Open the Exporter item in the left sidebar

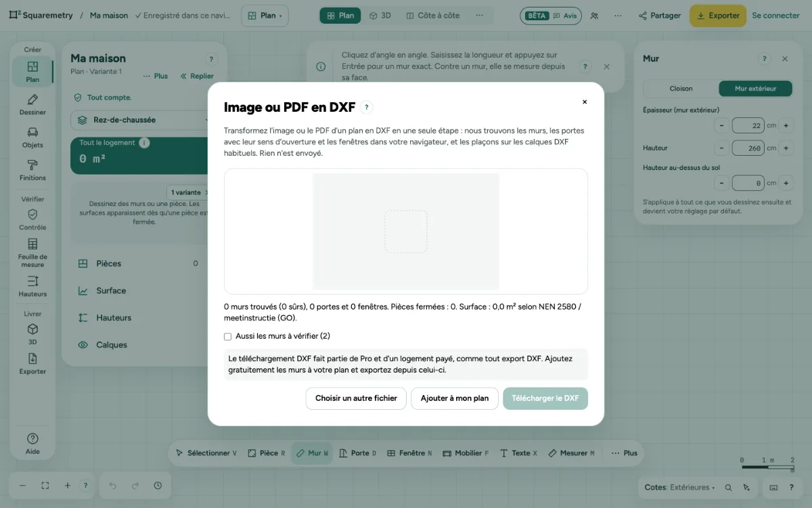pos(32,363)
